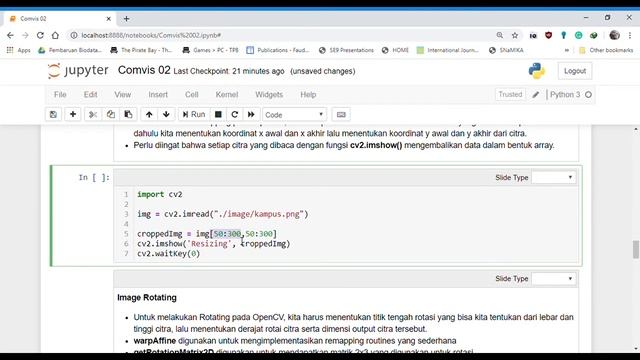
Task: Open Apps bookmarks shortcut
Action: [19, 50]
